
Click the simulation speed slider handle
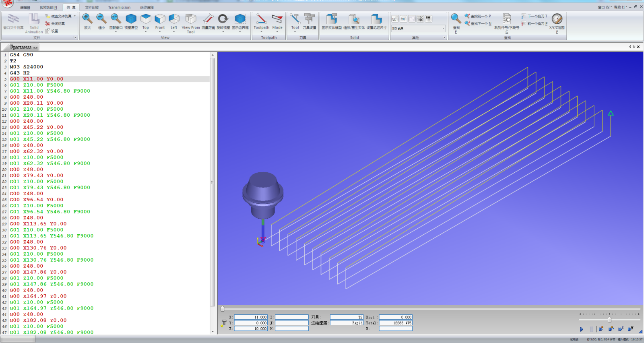609,319
